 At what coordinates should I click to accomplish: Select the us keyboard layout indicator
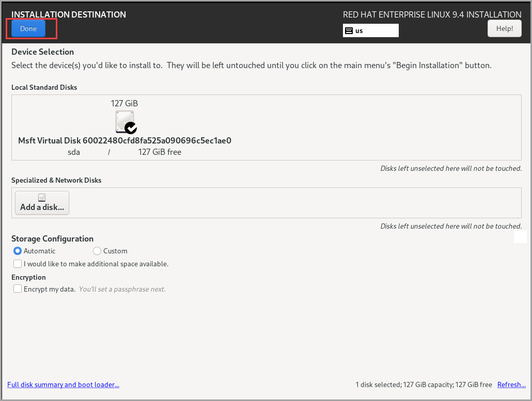(370, 30)
